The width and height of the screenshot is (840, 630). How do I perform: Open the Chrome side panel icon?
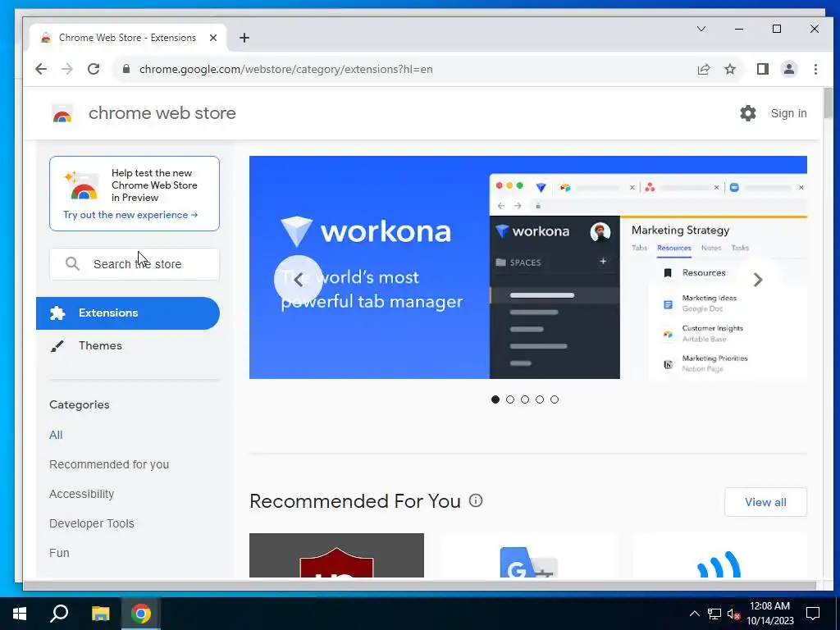pyautogui.click(x=763, y=69)
